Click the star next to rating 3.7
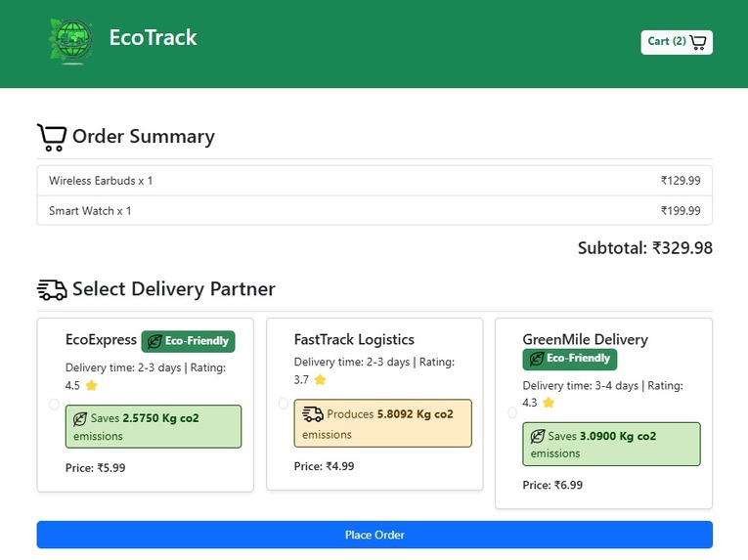 pyautogui.click(x=320, y=380)
